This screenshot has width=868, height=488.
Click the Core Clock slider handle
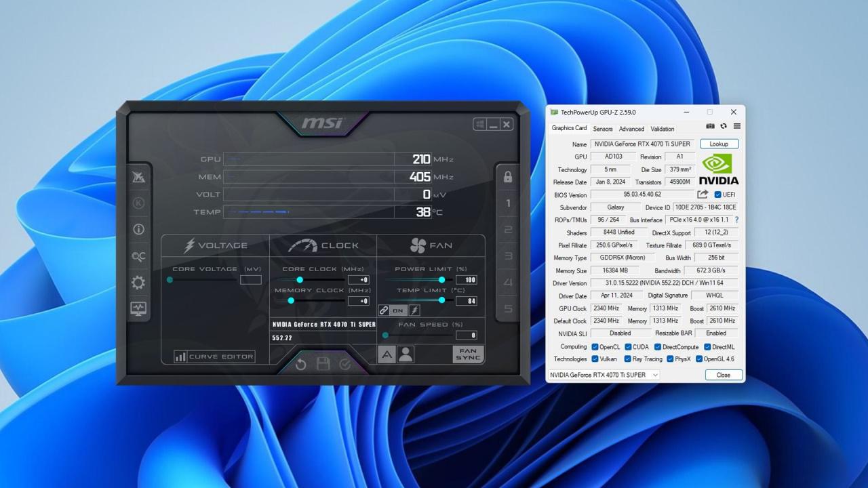pyautogui.click(x=300, y=279)
